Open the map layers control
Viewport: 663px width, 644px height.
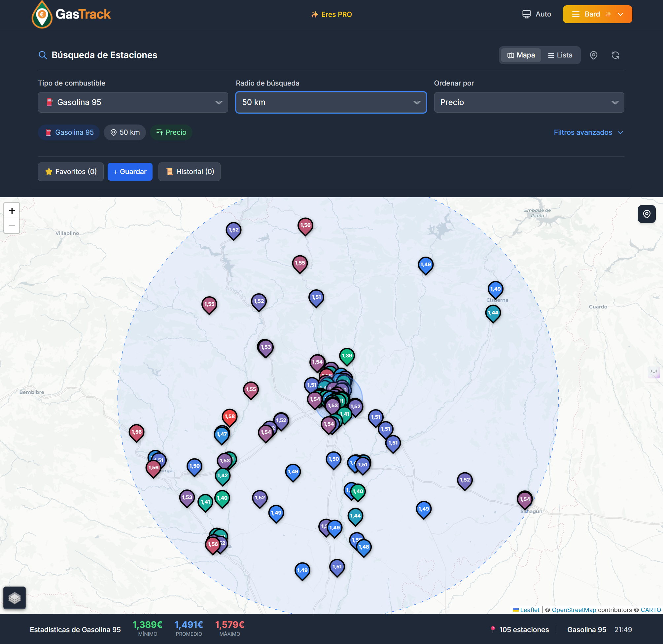15,598
